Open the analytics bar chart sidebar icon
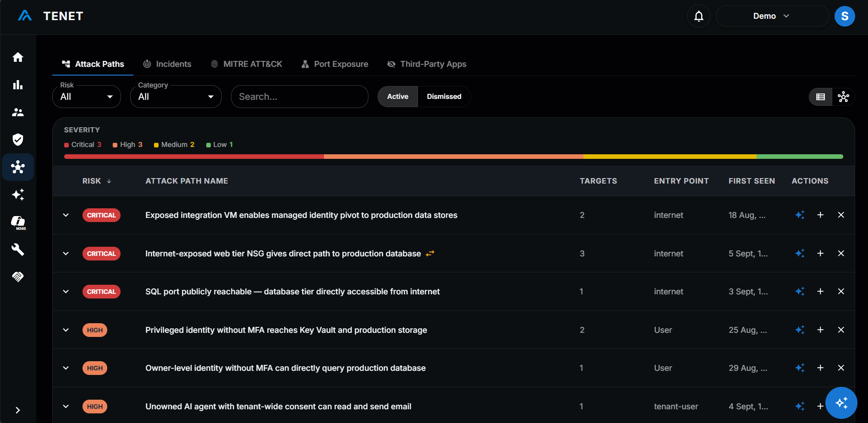 (x=18, y=85)
